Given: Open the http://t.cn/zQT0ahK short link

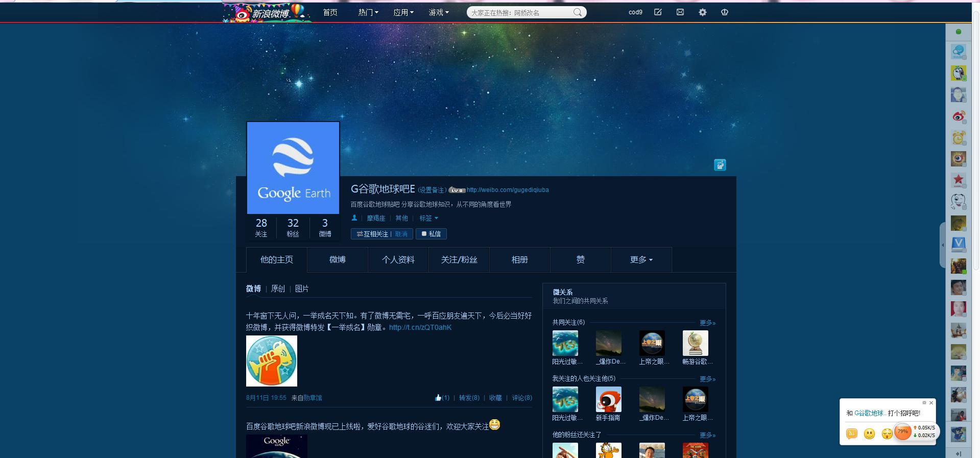Looking at the screenshot, I should point(420,327).
